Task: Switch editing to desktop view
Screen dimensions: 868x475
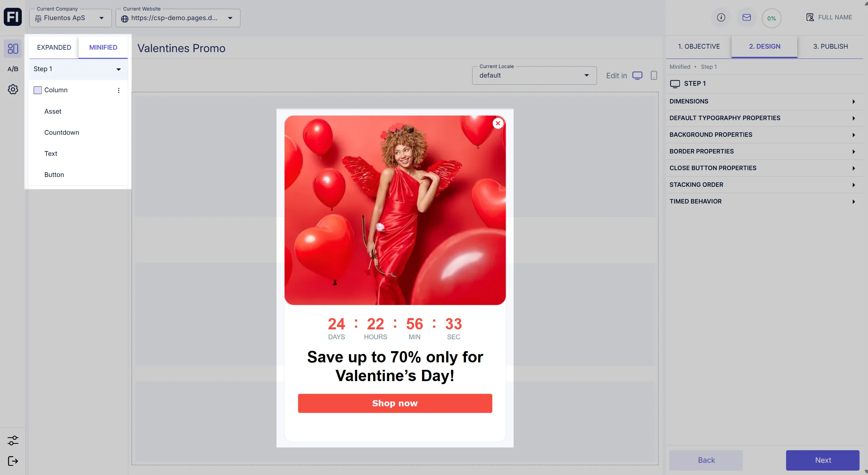Action: [637, 75]
